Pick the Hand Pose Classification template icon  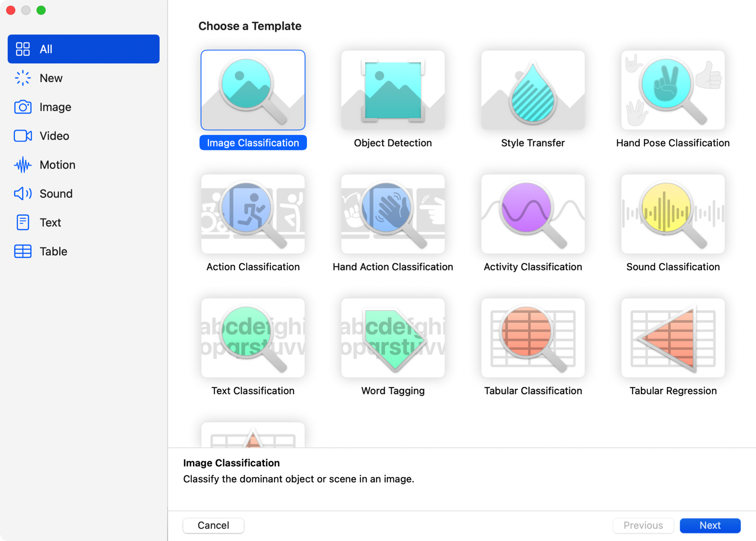[x=673, y=90]
